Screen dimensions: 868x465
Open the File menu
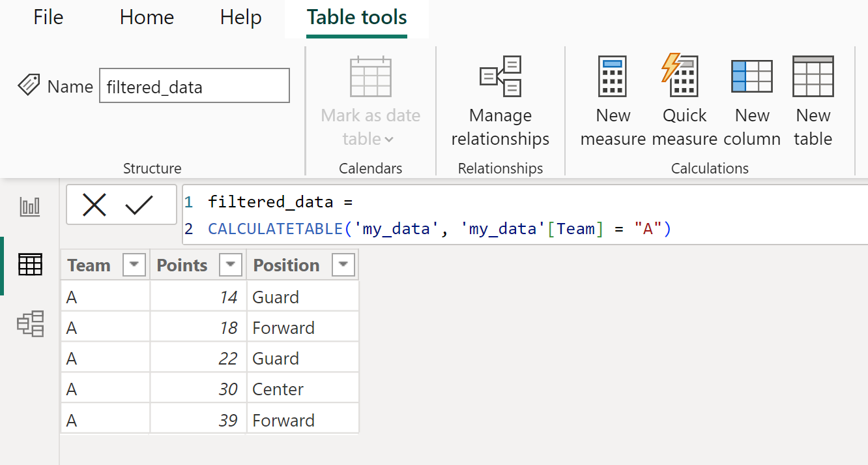48,17
